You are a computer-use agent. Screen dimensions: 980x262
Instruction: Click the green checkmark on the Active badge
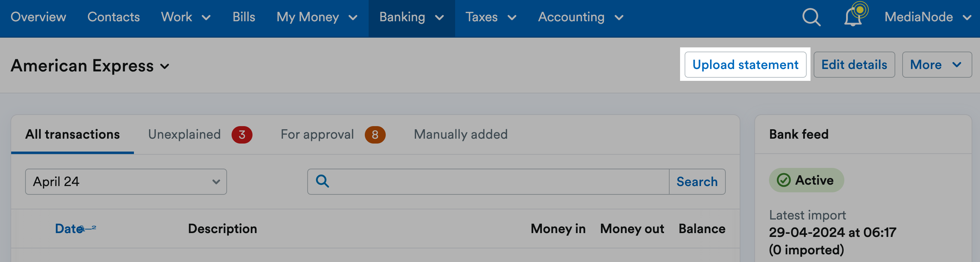tap(785, 180)
